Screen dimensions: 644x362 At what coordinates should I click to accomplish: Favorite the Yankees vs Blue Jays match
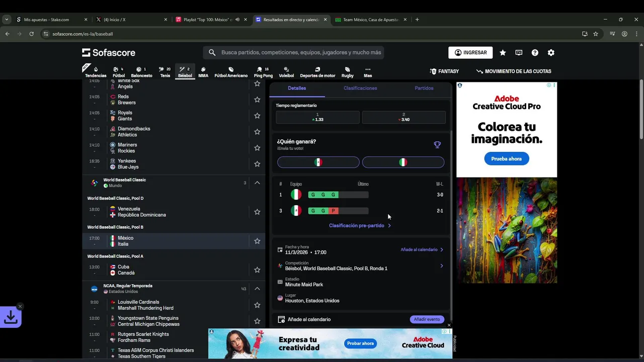[x=257, y=164]
